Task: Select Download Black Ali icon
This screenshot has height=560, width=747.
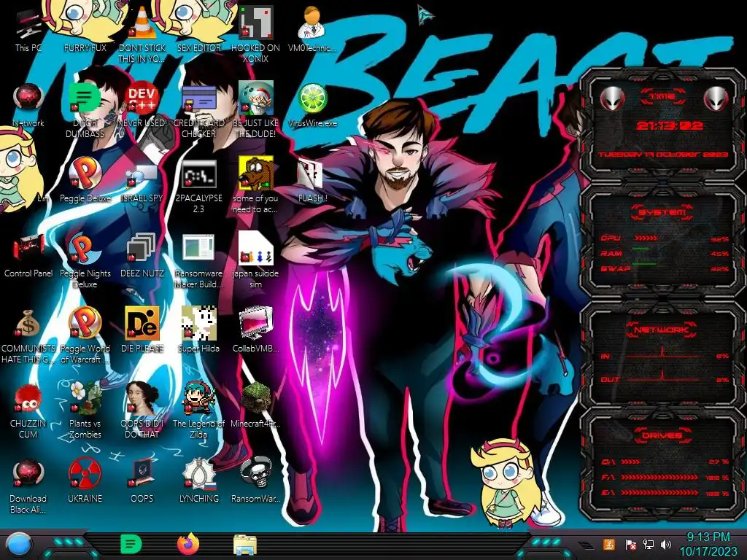Action: tap(28, 473)
